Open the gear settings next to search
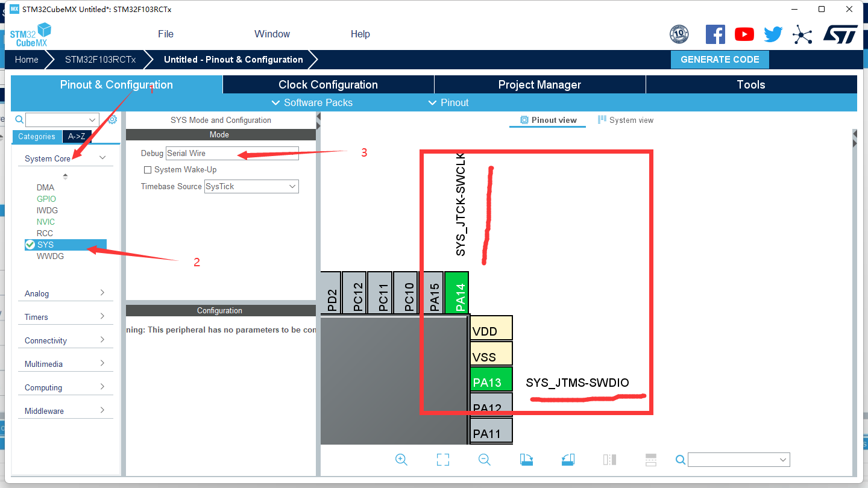This screenshot has width=868, height=488. pos(112,119)
